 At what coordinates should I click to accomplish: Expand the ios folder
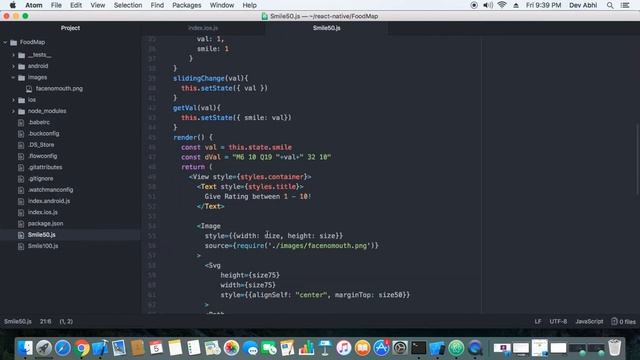point(13,100)
